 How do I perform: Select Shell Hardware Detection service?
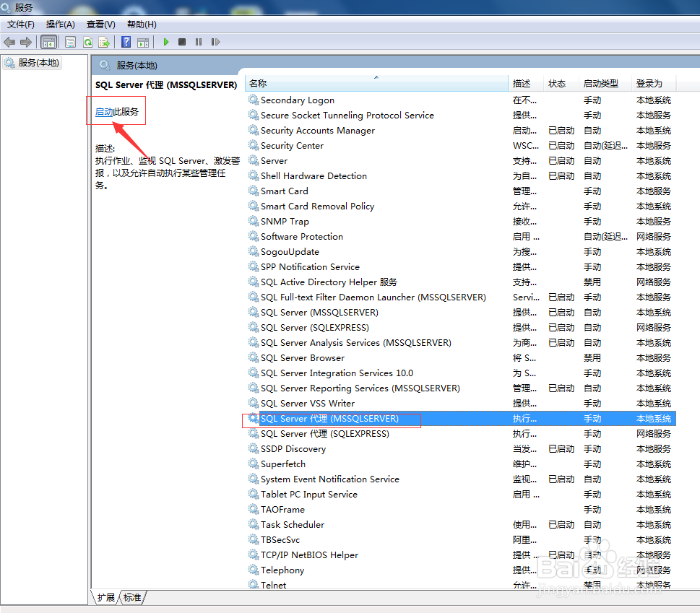click(461, 175)
